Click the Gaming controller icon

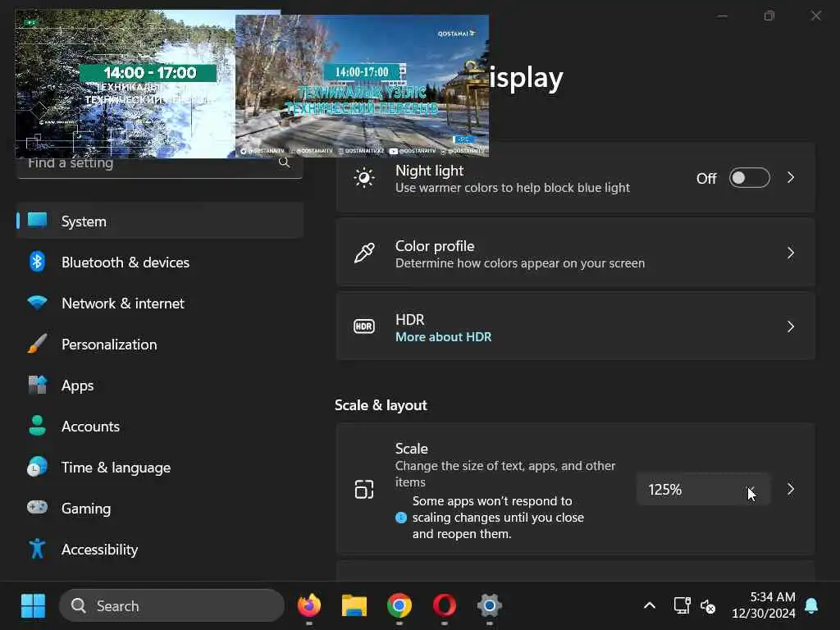[x=37, y=507]
